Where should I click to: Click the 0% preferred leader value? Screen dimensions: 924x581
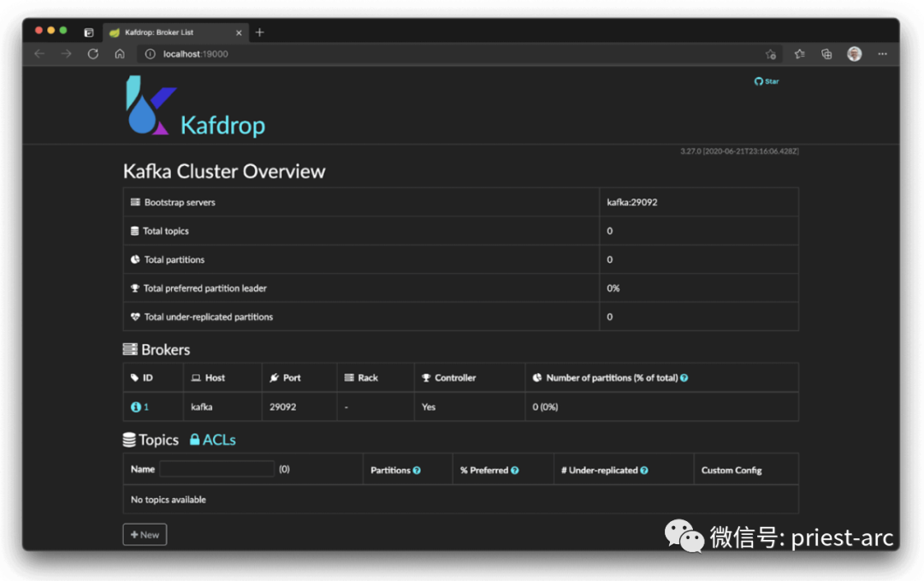613,288
